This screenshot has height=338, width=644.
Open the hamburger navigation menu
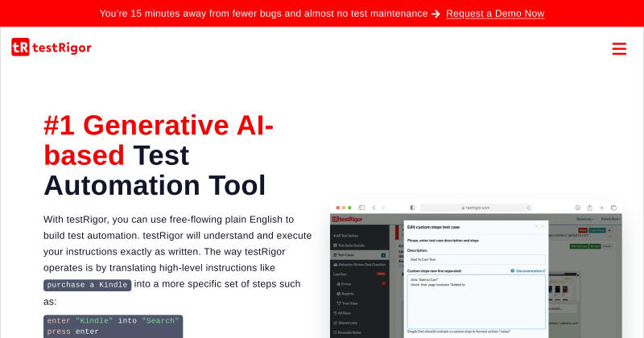point(619,48)
